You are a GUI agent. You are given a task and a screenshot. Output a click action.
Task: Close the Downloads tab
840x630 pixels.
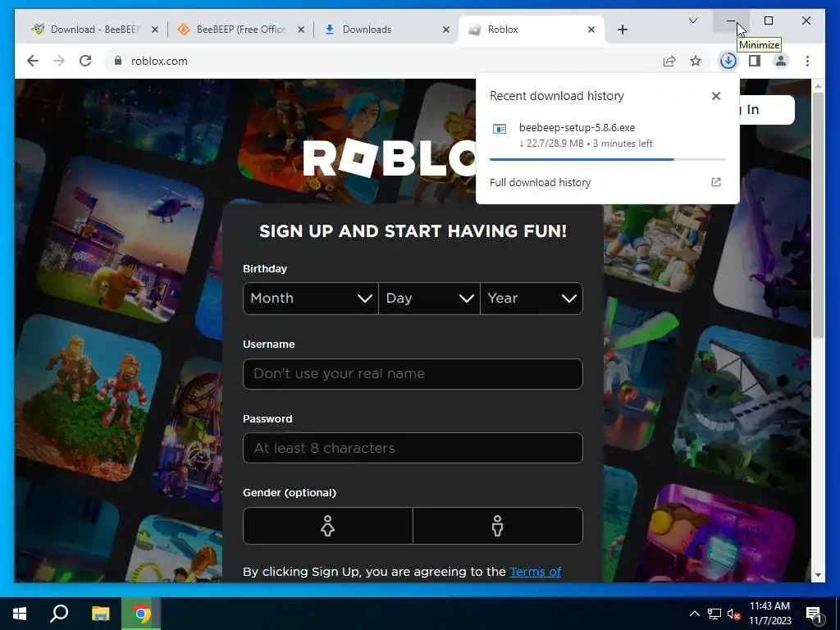click(x=445, y=30)
